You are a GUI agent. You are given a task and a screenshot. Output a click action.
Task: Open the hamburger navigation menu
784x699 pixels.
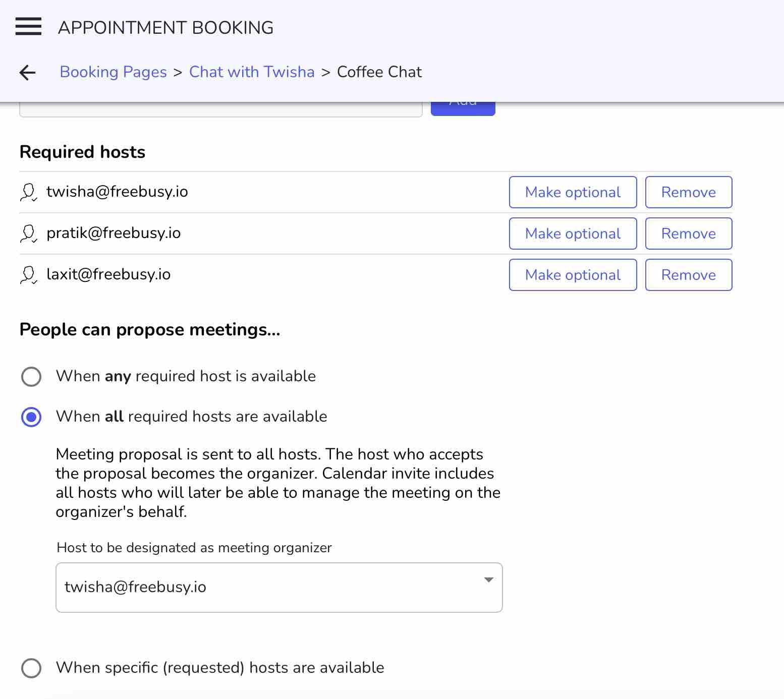pyautogui.click(x=28, y=27)
